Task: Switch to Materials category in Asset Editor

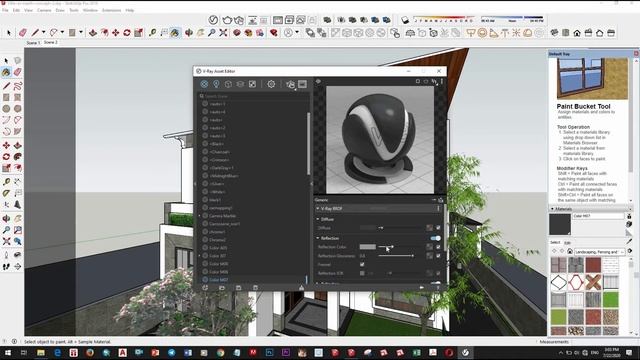Action: 204,84
